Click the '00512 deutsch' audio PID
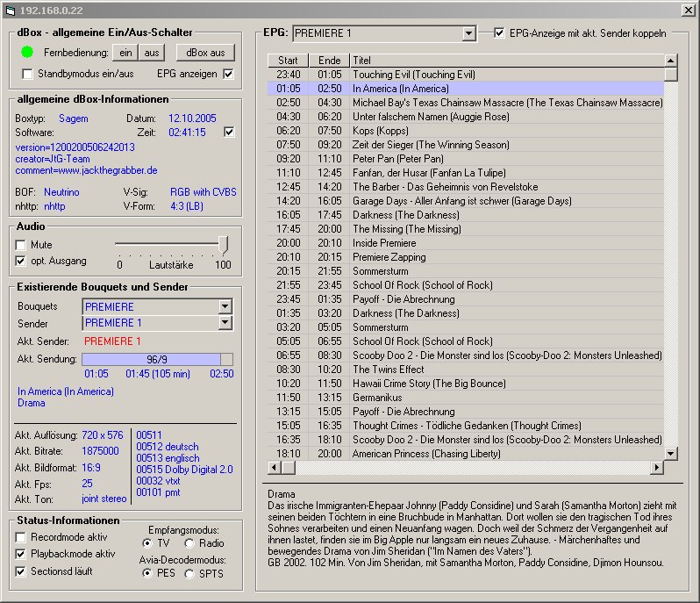Viewport: 700px width, 603px height. [x=168, y=447]
